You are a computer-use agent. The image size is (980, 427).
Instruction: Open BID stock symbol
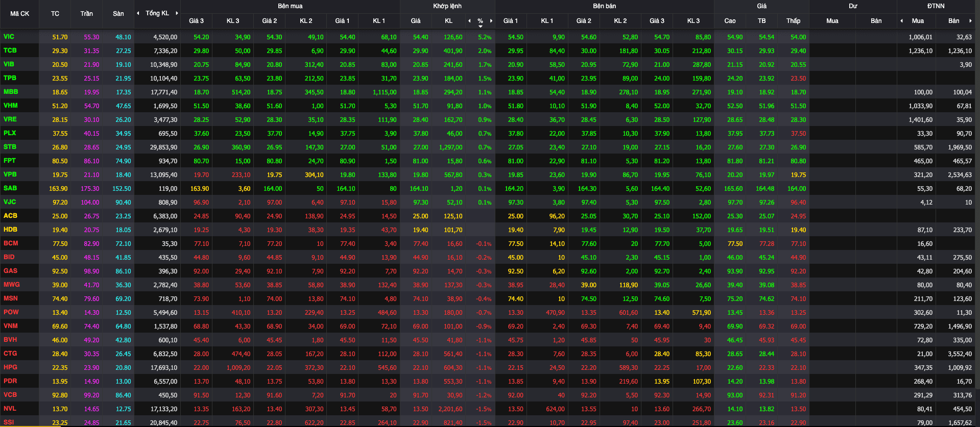[x=9, y=257]
